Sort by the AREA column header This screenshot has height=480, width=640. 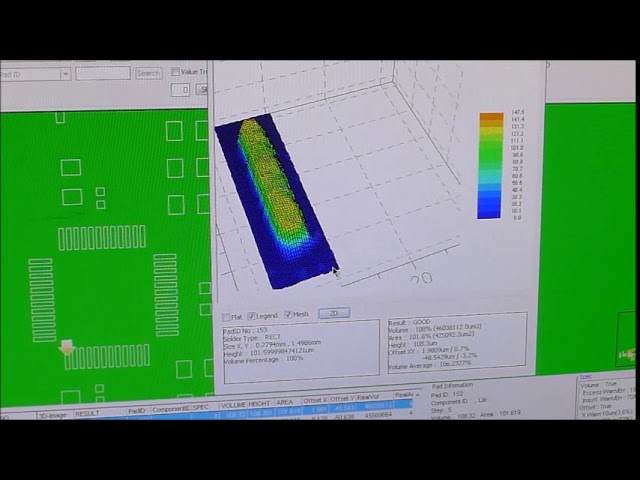[285, 402]
